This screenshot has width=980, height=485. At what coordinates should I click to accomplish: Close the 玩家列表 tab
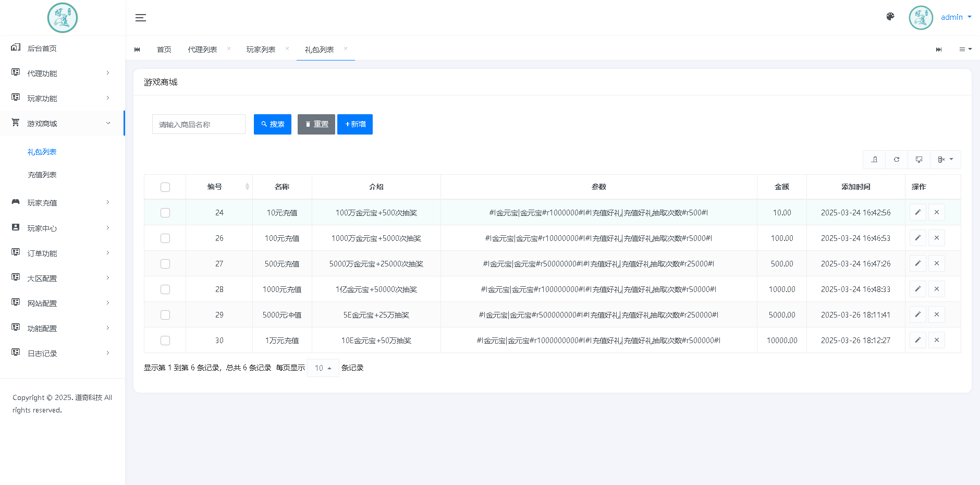pos(287,48)
